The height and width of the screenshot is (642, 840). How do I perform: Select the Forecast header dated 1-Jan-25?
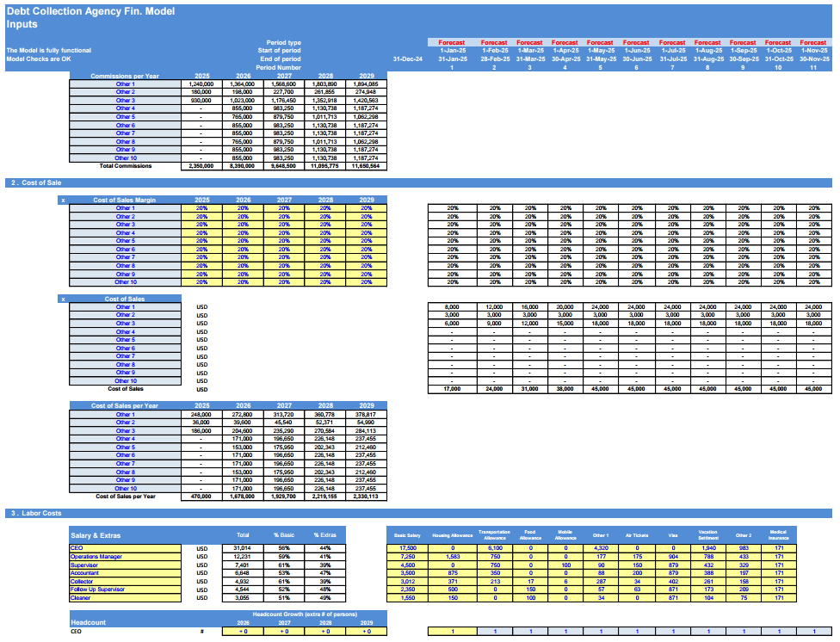tap(452, 42)
